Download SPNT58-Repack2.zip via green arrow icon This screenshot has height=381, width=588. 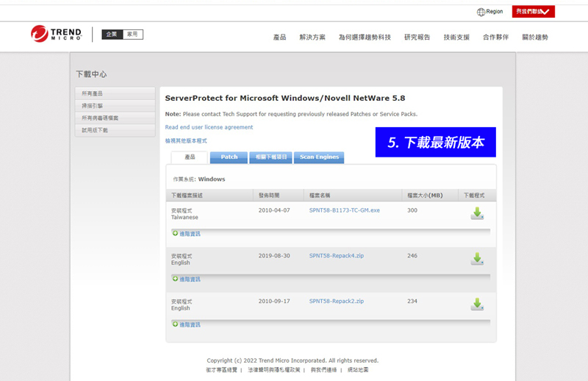[x=477, y=304]
